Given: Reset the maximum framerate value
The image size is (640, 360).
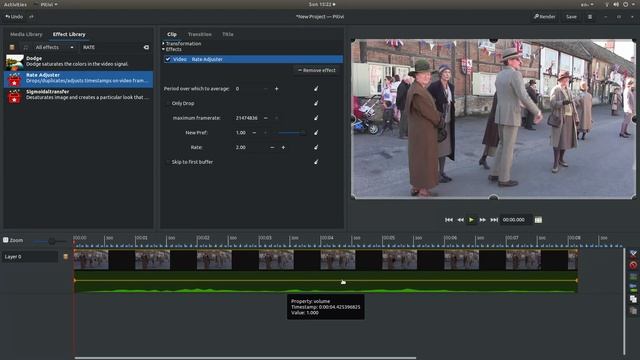Looking at the screenshot, I should (x=316, y=118).
